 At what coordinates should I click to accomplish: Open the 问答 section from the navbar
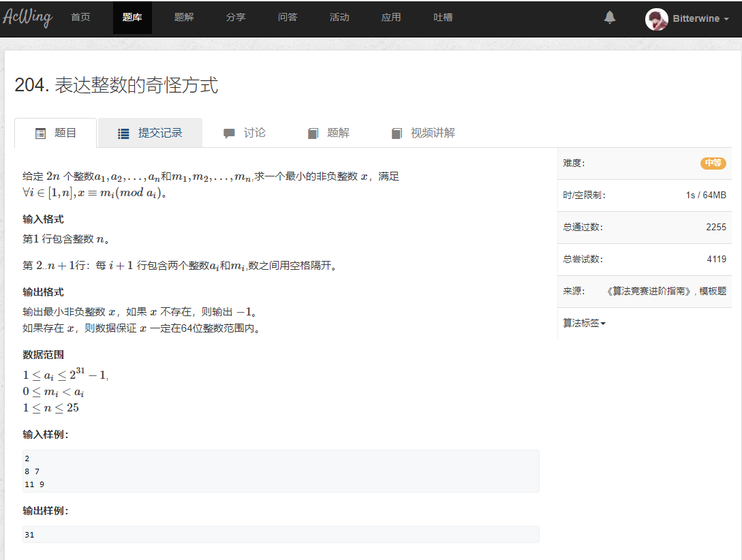(288, 18)
